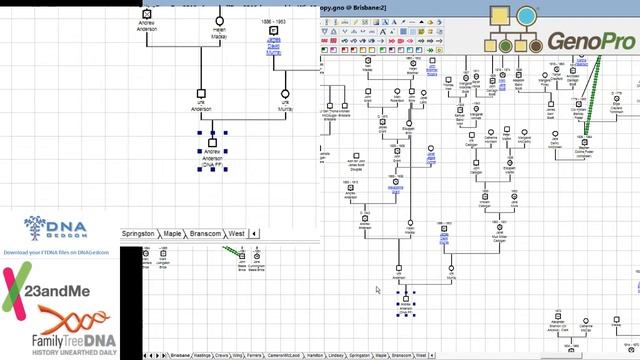Open the Hamilton tab
Viewport: 640px width, 360px height.
tap(315, 356)
